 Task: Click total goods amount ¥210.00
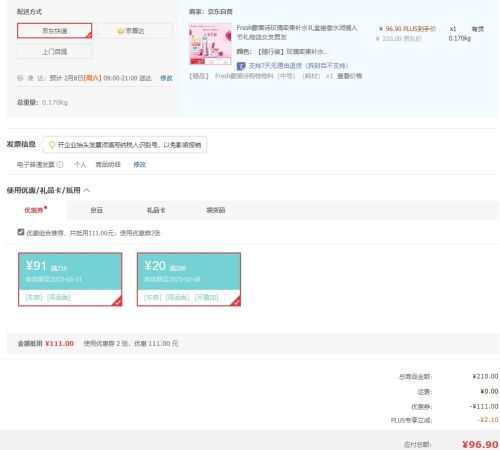tap(485, 376)
